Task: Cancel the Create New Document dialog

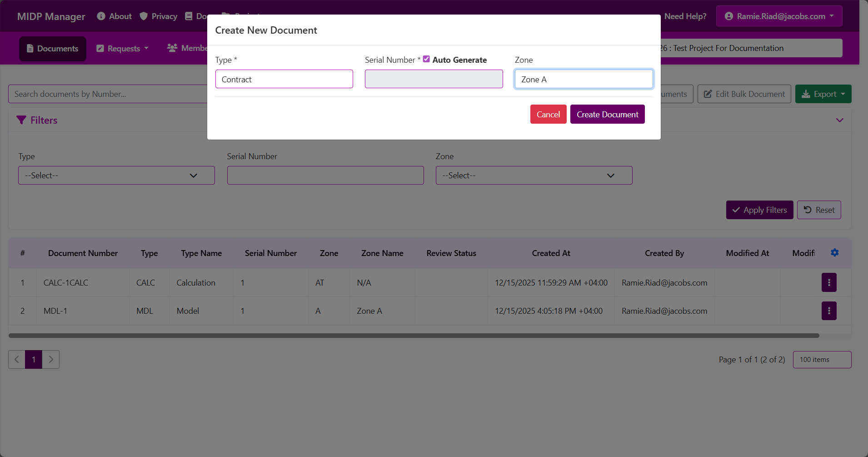Action: coord(548,114)
